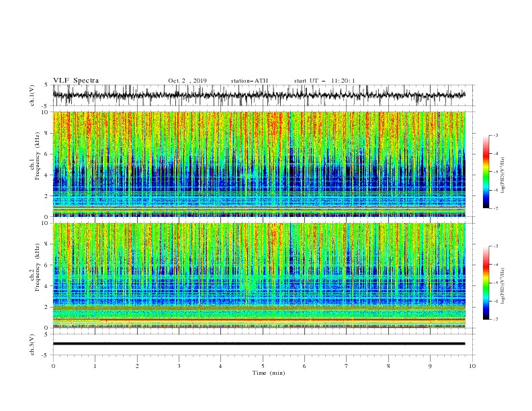The height and width of the screenshot is (411, 532).
Task: Select the lower color bar's log(PSD) label
Action: point(502,286)
